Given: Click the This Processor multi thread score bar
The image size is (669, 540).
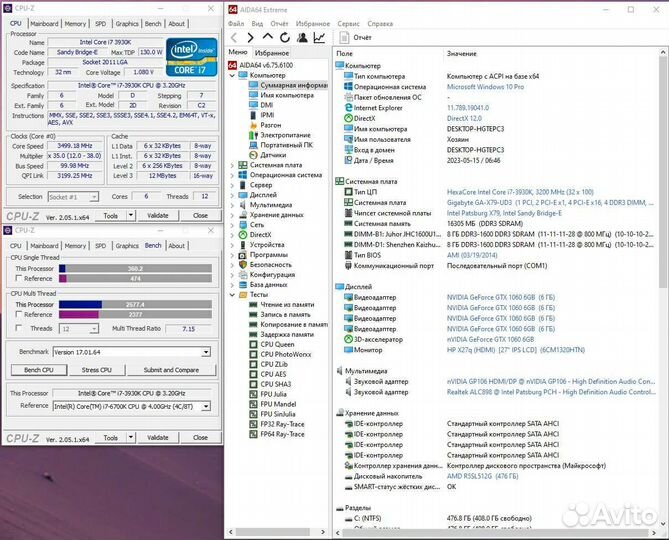Looking at the screenshot, I should [135, 305].
